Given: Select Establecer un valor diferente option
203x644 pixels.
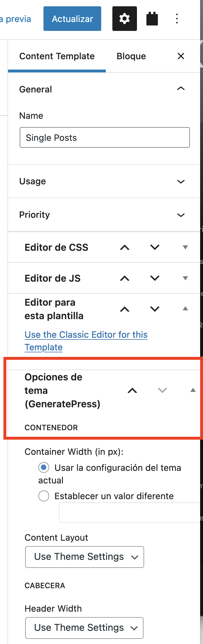Looking at the screenshot, I should [44, 496].
